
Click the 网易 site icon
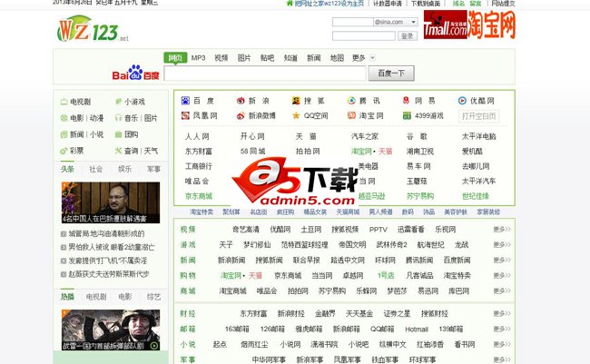point(407,101)
